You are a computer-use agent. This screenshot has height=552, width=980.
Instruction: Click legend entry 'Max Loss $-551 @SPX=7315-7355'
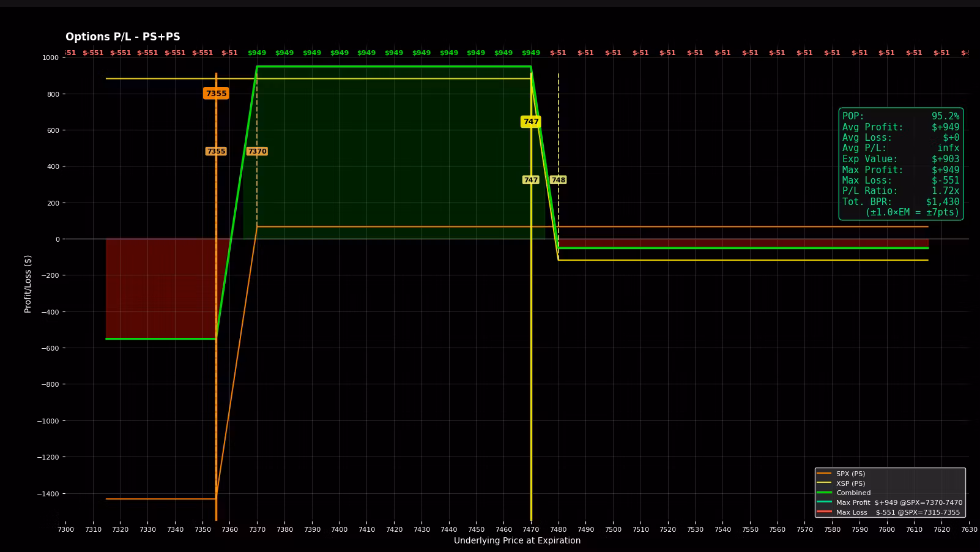[888, 512]
